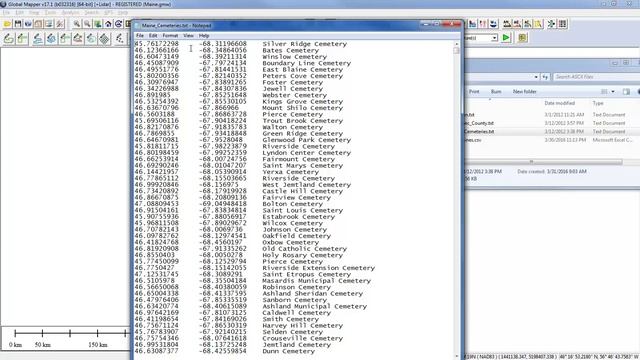Screen dimensions: 640x360
Task: Click text 'Boundary Line Cemetery'
Action: (x=307, y=63)
